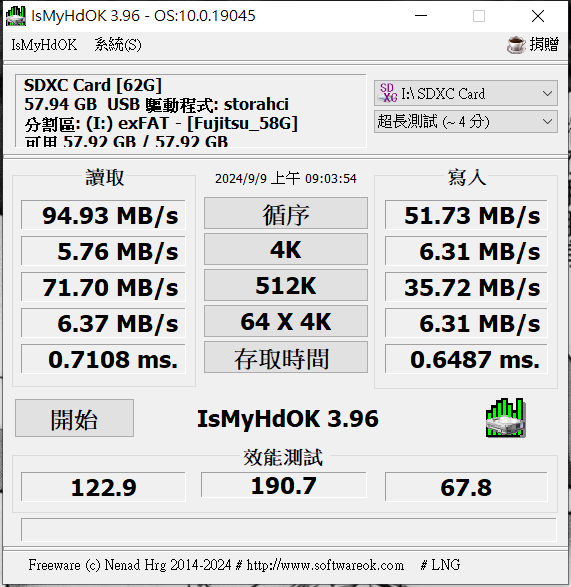Minimize the IsMyHdOK window

click(x=421, y=16)
